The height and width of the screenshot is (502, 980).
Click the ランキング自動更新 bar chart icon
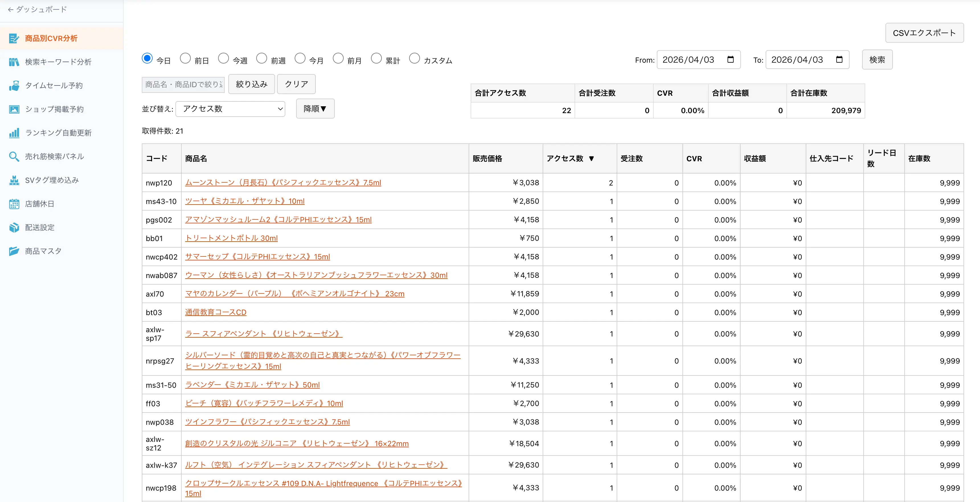pos(14,133)
